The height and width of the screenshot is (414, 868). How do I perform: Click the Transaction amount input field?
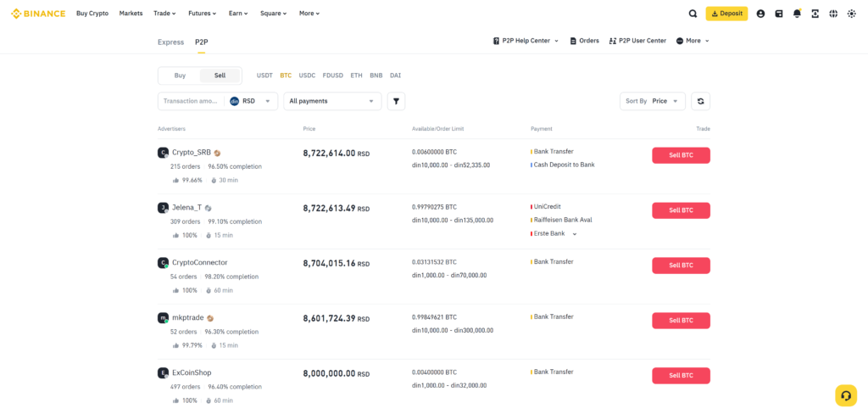click(x=191, y=102)
